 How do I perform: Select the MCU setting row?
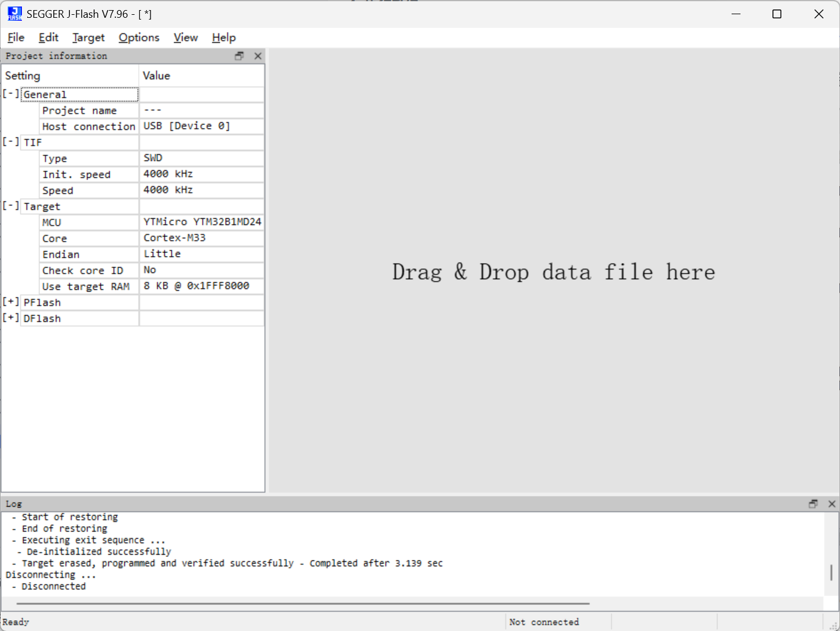pyautogui.click(x=89, y=222)
